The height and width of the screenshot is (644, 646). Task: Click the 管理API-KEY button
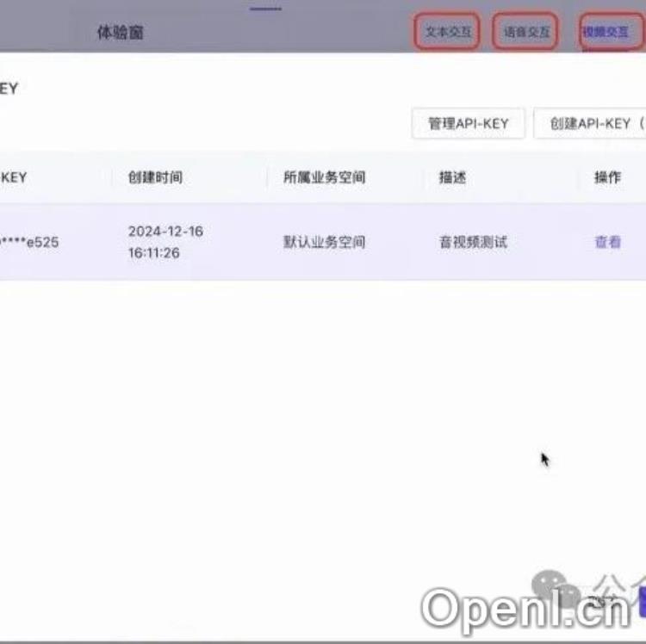[469, 123]
